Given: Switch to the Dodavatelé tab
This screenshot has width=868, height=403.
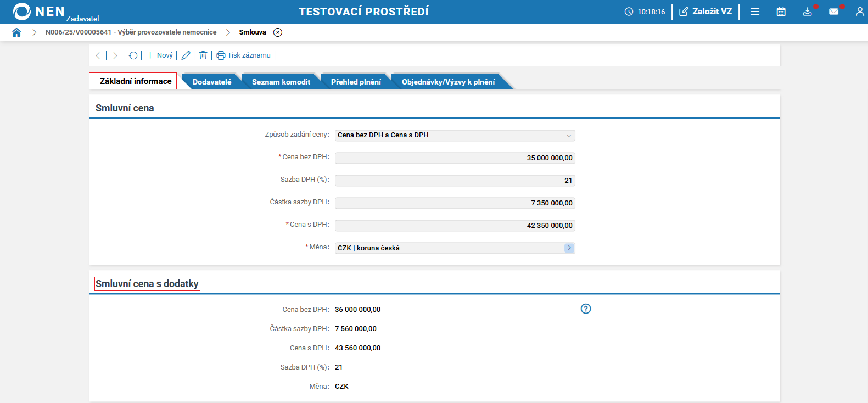Looking at the screenshot, I should click(x=212, y=82).
